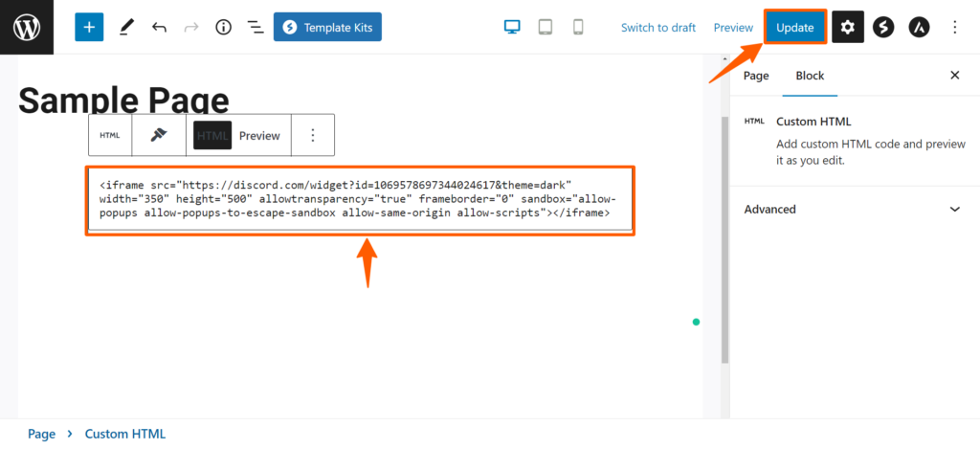This screenshot has height=449, width=980.
Task: Switch to the Page tab
Action: (756, 76)
